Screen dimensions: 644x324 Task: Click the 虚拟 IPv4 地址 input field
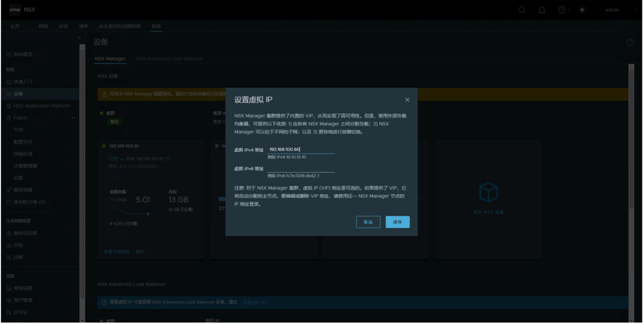coord(300,150)
